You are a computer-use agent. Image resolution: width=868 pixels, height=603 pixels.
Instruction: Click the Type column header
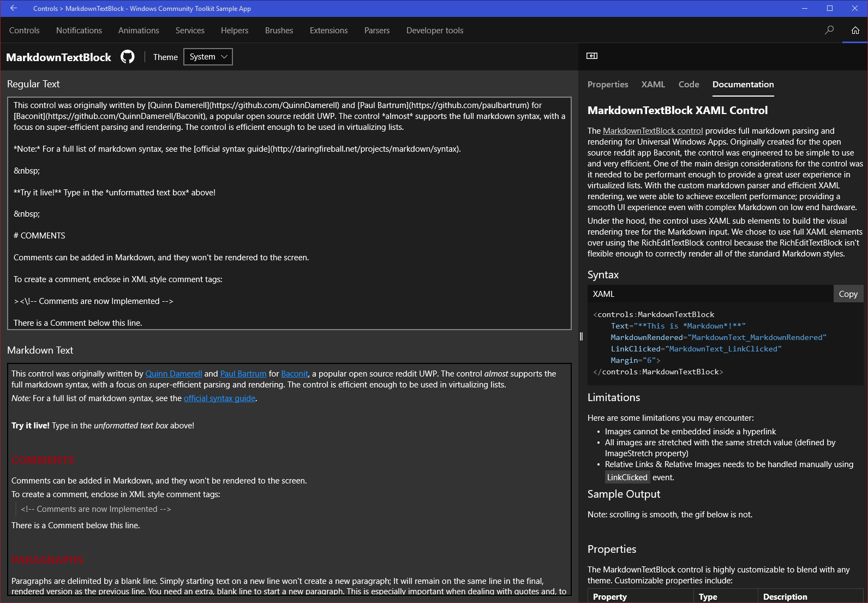(708, 596)
